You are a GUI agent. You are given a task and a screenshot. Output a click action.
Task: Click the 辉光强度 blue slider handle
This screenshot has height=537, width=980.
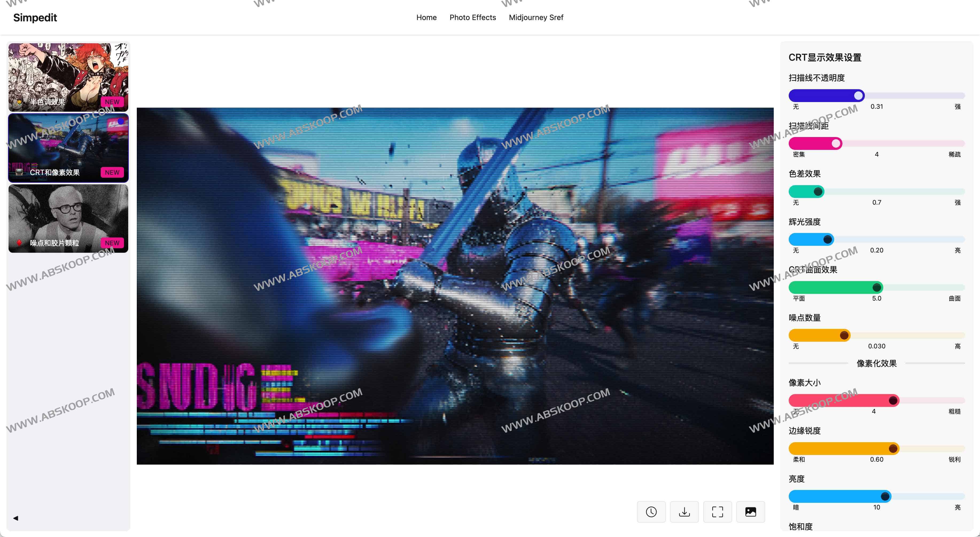click(827, 240)
